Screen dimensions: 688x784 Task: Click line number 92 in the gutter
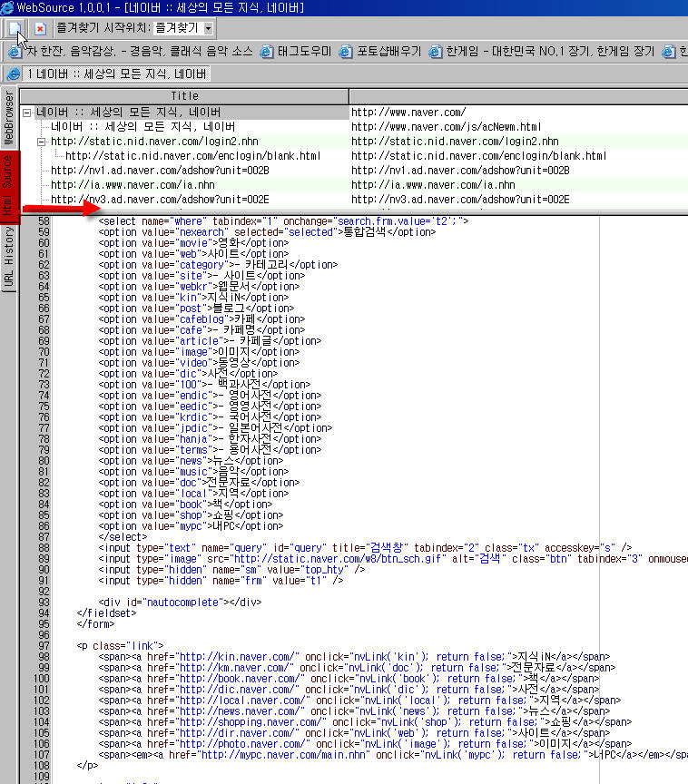[44, 592]
